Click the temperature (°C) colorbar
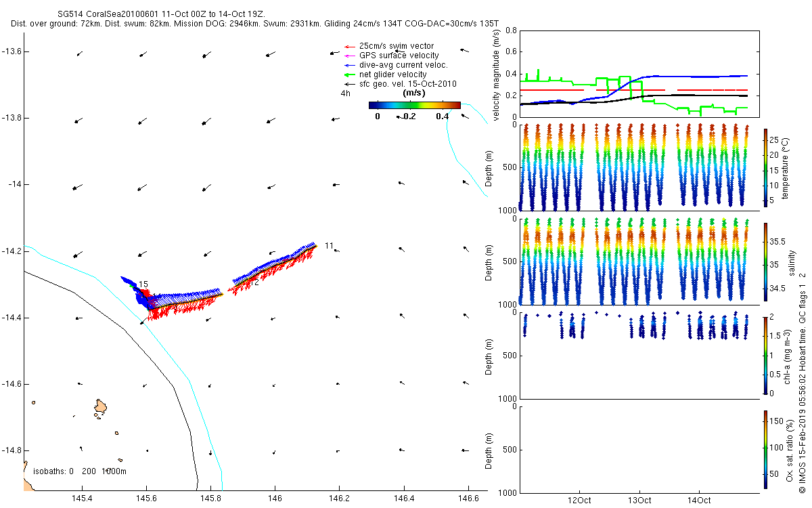The width and height of the screenshot is (812, 508). click(x=765, y=167)
